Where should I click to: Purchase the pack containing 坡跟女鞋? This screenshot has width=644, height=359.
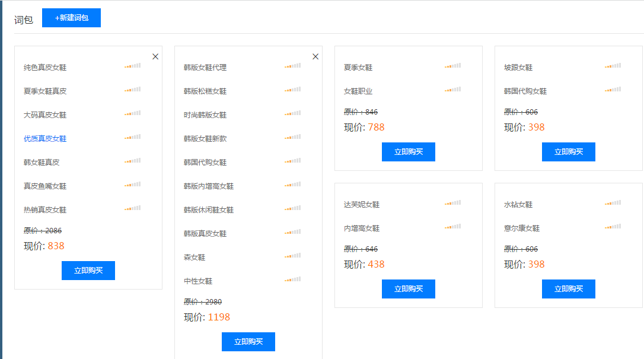pyautogui.click(x=569, y=152)
